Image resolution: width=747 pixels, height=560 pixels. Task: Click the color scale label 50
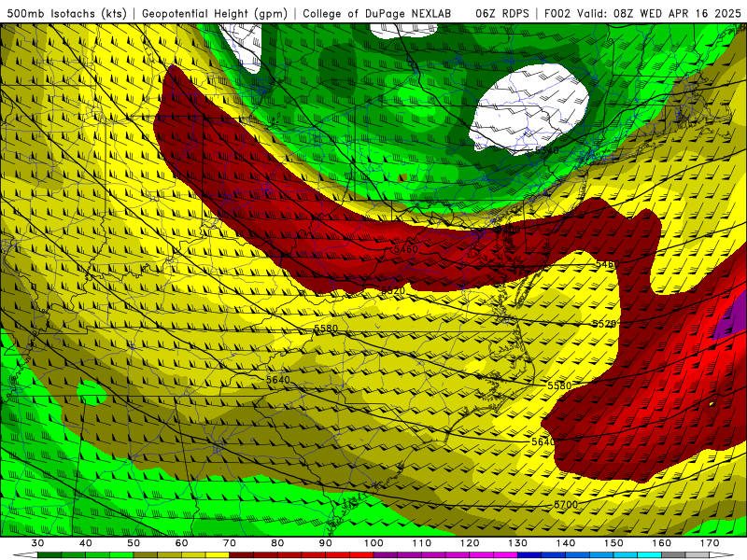click(134, 543)
